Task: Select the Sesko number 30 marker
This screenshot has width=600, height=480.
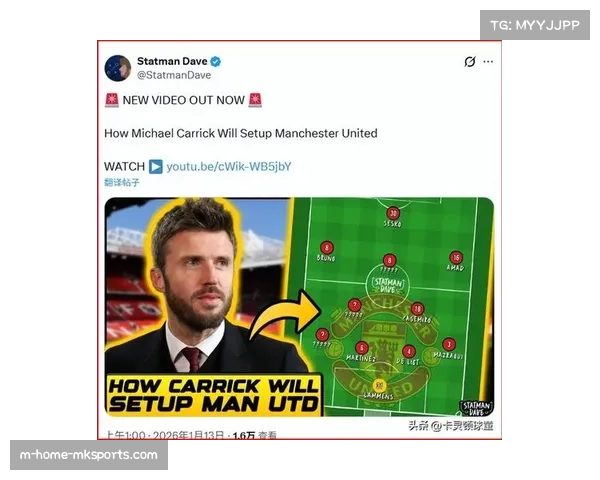Action: point(393,213)
